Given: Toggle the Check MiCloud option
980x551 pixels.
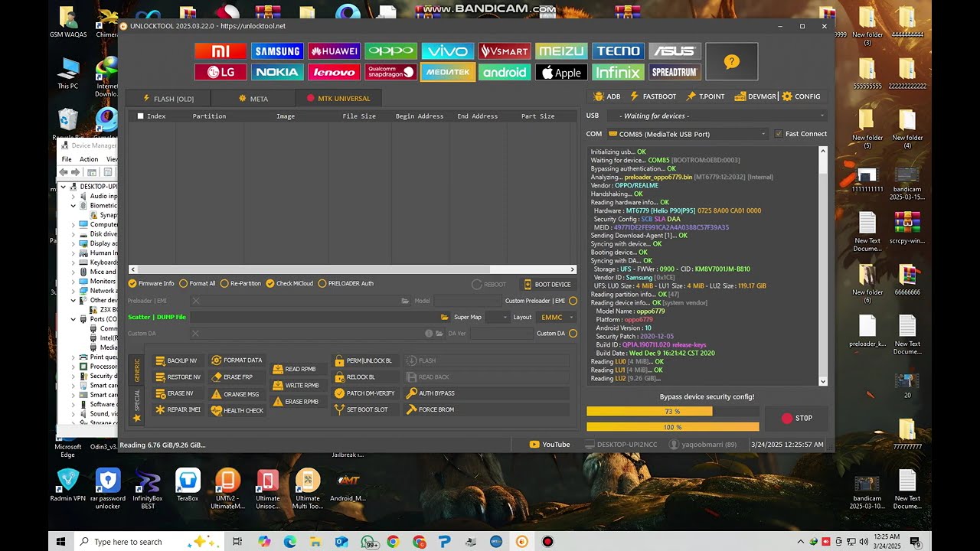Looking at the screenshot, I should [289, 284].
